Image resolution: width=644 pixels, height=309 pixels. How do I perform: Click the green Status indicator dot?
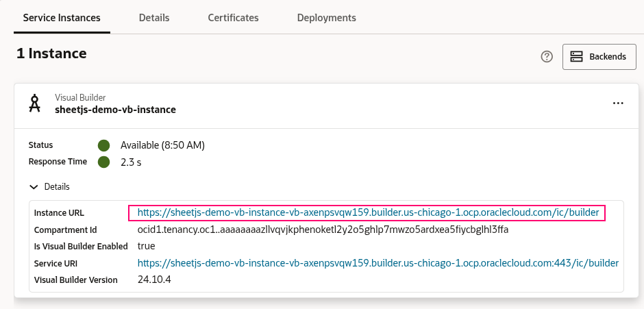point(103,145)
